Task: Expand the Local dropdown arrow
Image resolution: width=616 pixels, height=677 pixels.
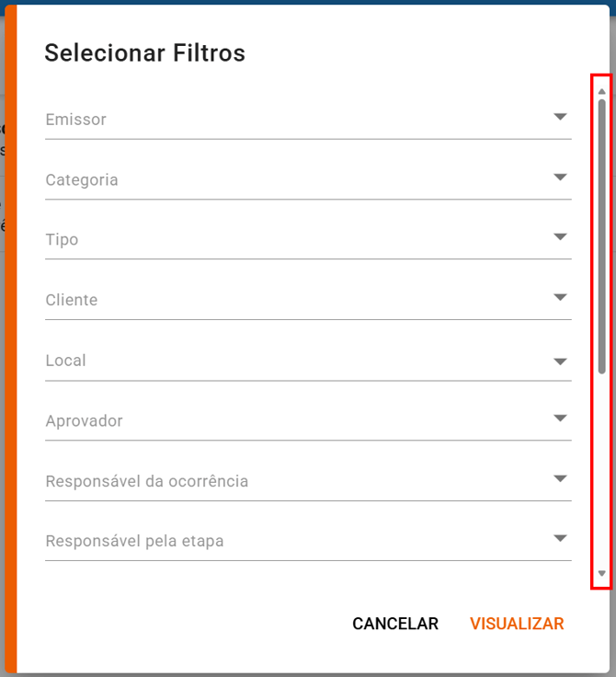Action: click(560, 361)
